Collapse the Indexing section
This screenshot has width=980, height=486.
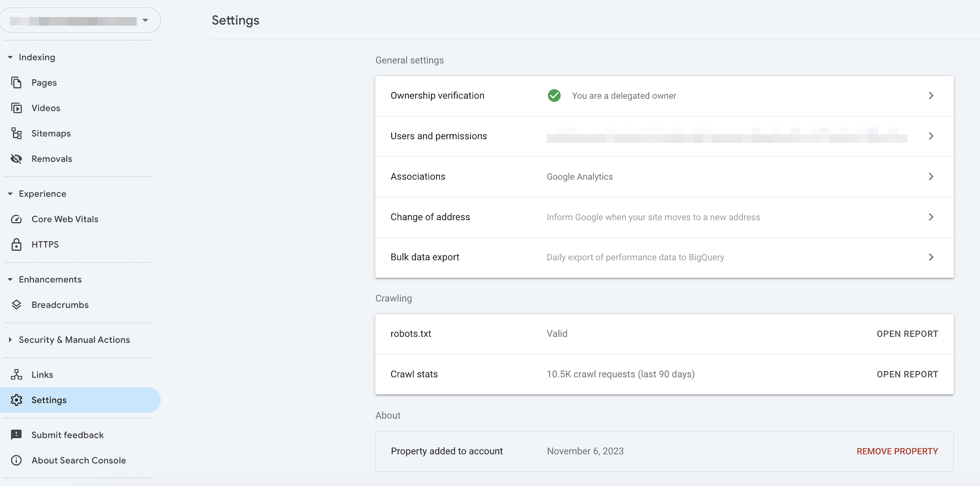tap(10, 57)
